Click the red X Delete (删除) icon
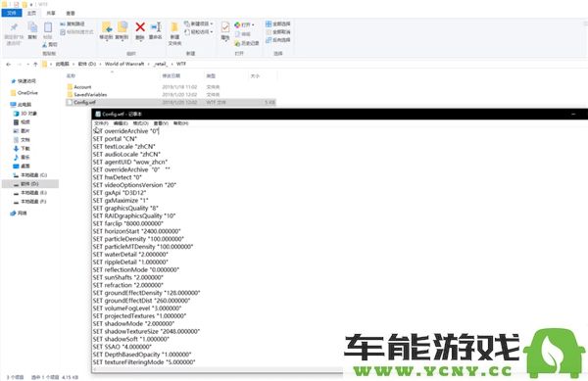The height and width of the screenshot is (381, 588). coord(140,27)
